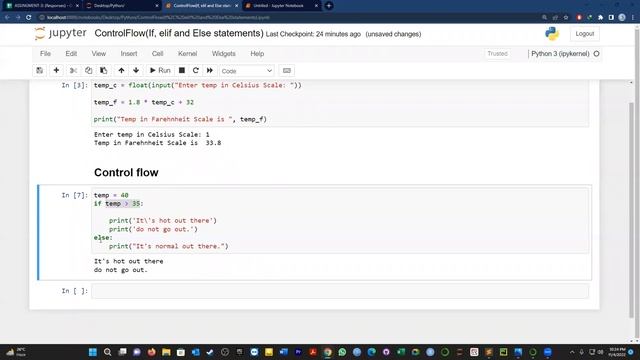Image resolution: width=640 pixels, height=360 pixels.
Task: Rename the notebook by clicking its title
Action: [x=179, y=33]
